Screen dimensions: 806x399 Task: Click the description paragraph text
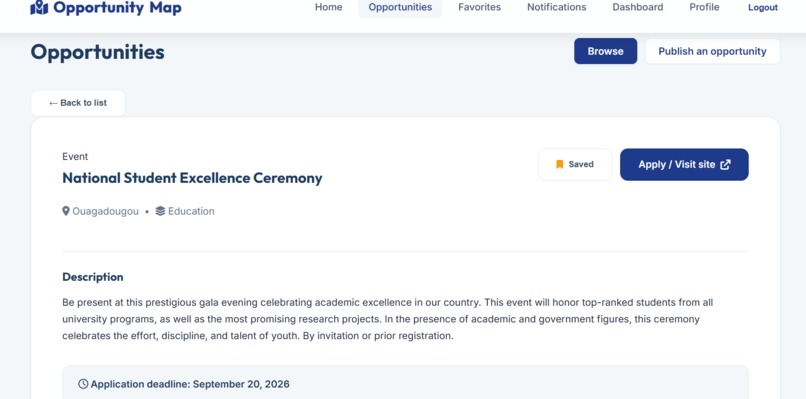(x=388, y=319)
